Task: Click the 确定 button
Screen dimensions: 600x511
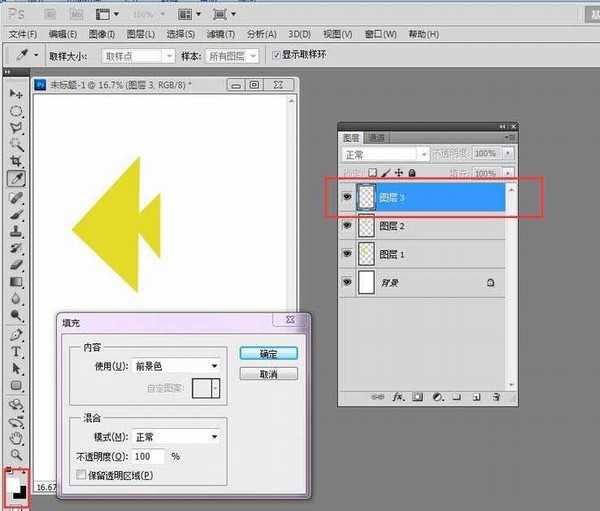Action: click(x=267, y=354)
